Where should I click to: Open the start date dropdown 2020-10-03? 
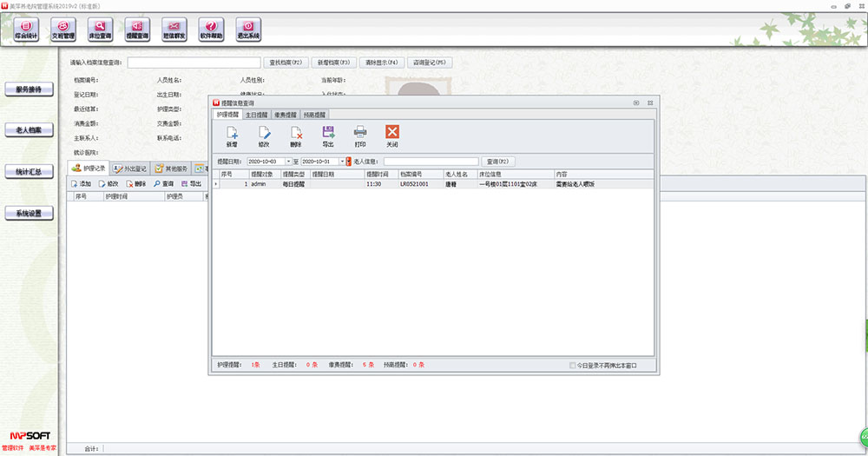click(x=287, y=162)
